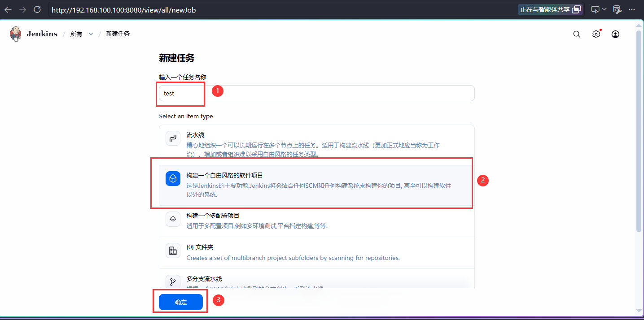Click the 输入一个任务名称 label
Viewport: 644px width, 320px height.
[183, 77]
